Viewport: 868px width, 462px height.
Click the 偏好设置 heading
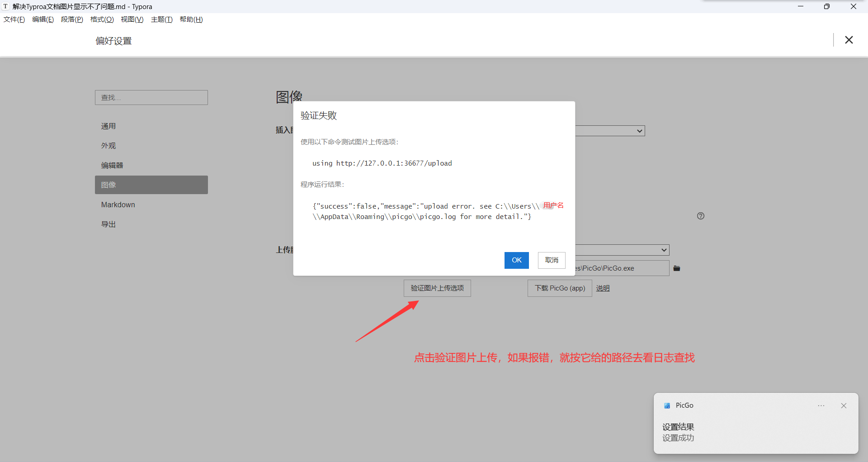click(113, 41)
